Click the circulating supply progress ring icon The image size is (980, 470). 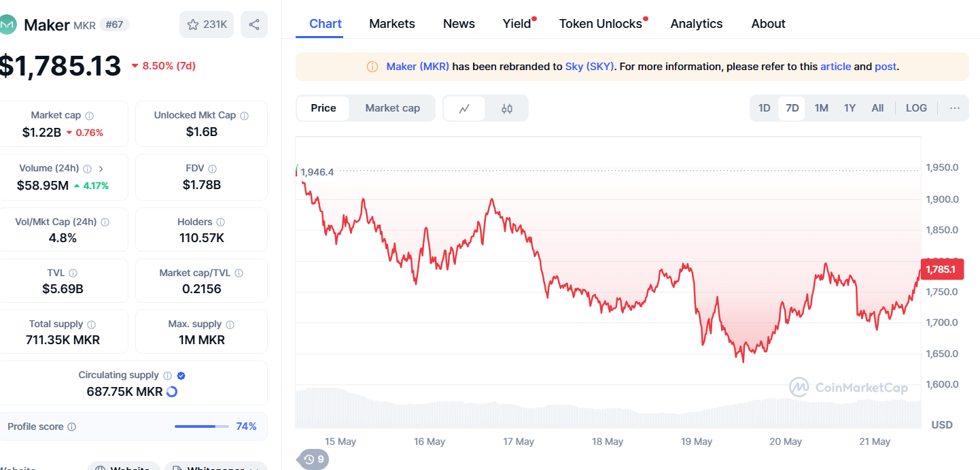point(172,391)
